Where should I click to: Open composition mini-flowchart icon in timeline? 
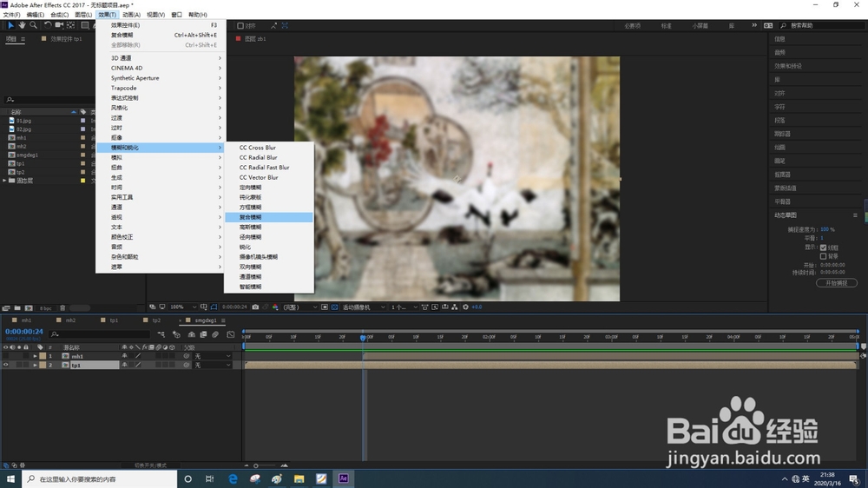click(161, 334)
